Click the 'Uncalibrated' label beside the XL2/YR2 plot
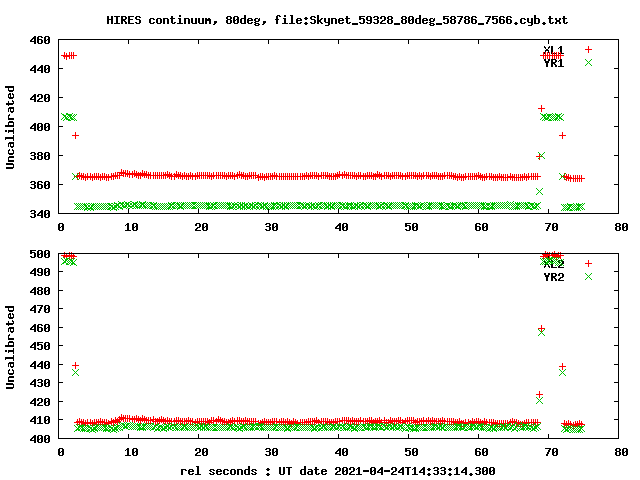This screenshot has height=480, width=640. (10, 347)
